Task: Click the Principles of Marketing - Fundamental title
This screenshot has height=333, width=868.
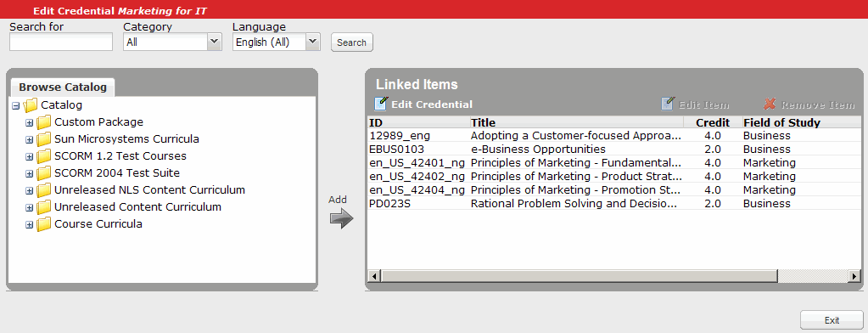Action: pos(576,162)
